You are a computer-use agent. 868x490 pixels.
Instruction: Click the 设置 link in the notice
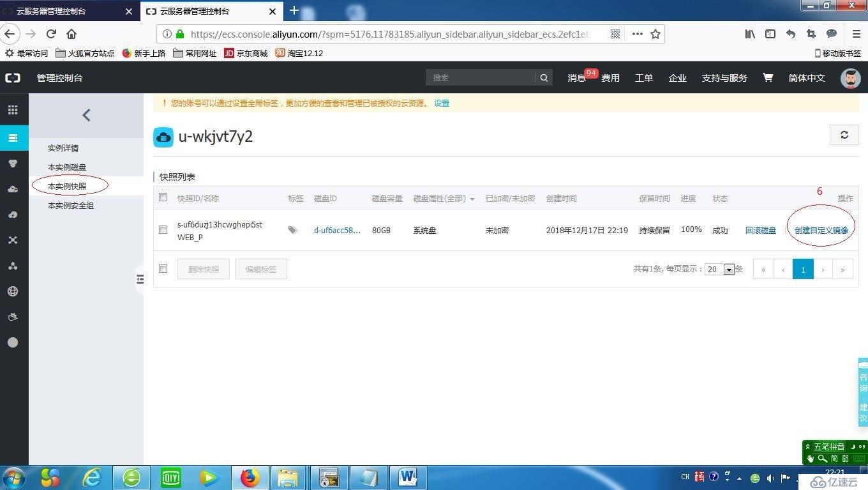click(442, 103)
